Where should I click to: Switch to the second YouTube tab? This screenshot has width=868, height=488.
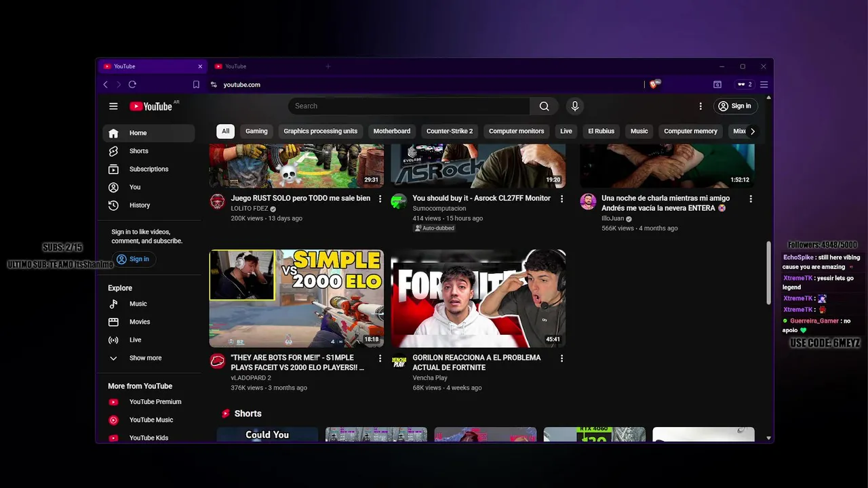click(264, 66)
